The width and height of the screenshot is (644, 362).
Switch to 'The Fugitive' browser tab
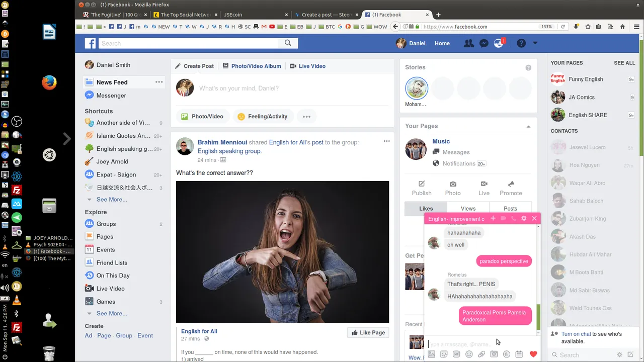pyautogui.click(x=112, y=15)
